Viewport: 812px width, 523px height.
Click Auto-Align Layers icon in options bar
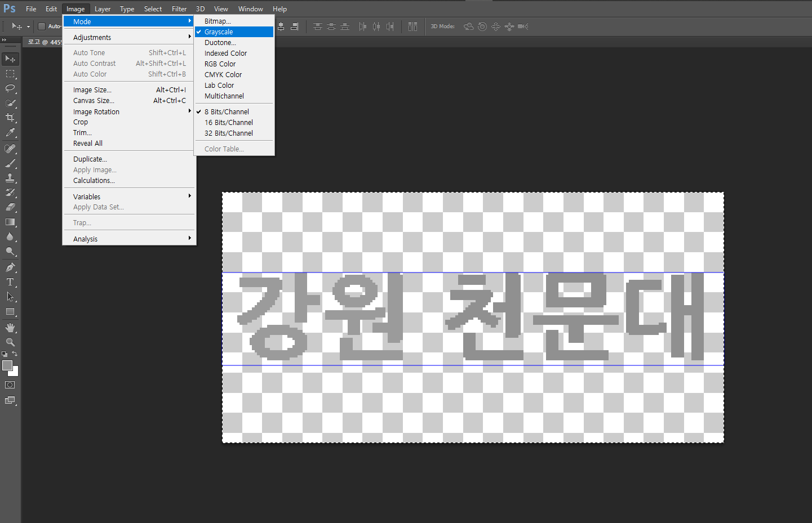pyautogui.click(x=412, y=26)
